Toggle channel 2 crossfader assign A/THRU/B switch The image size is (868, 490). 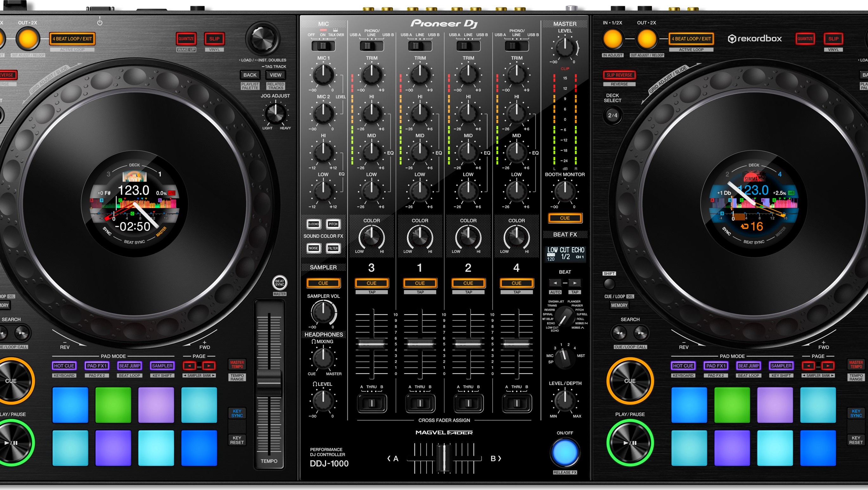[468, 403]
